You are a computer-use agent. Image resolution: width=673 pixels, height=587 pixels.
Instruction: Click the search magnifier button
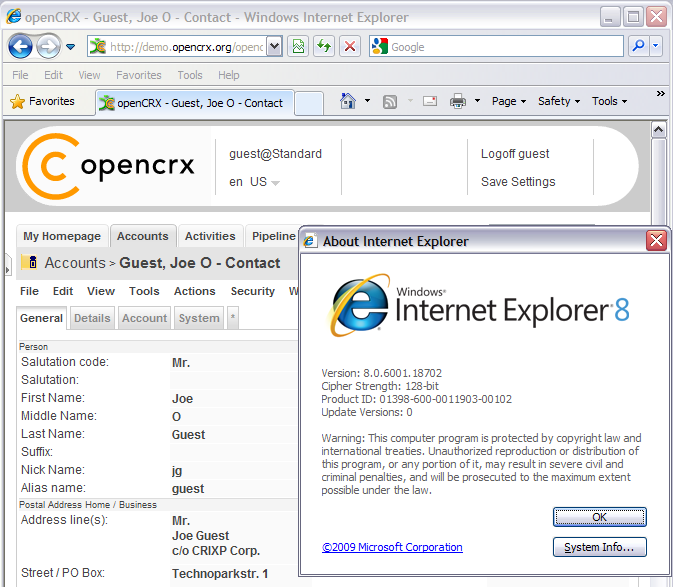click(x=639, y=46)
